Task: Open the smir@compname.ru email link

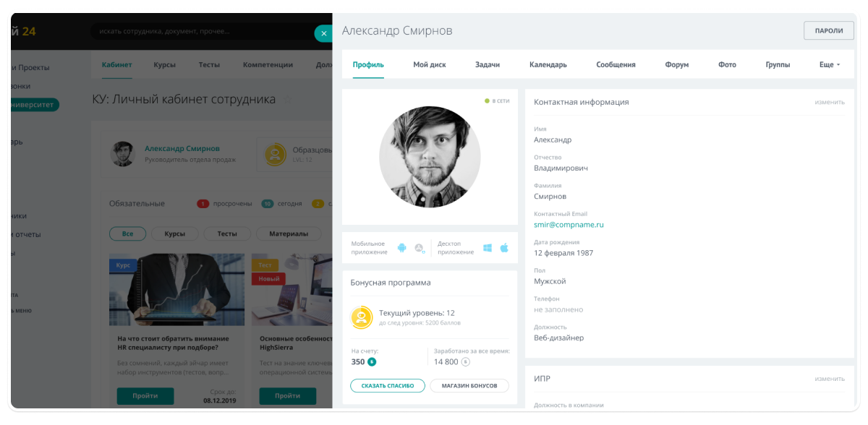Action: 569,225
